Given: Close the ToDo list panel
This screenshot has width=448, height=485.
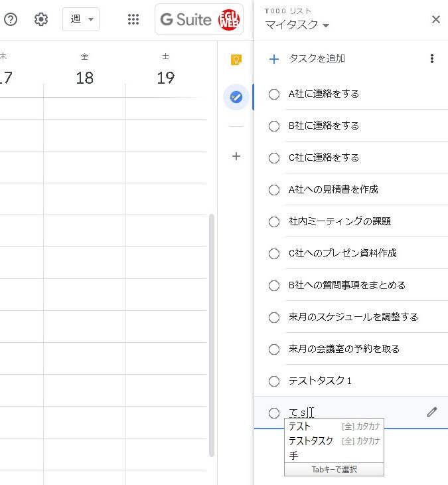Looking at the screenshot, I should click(x=436, y=19).
